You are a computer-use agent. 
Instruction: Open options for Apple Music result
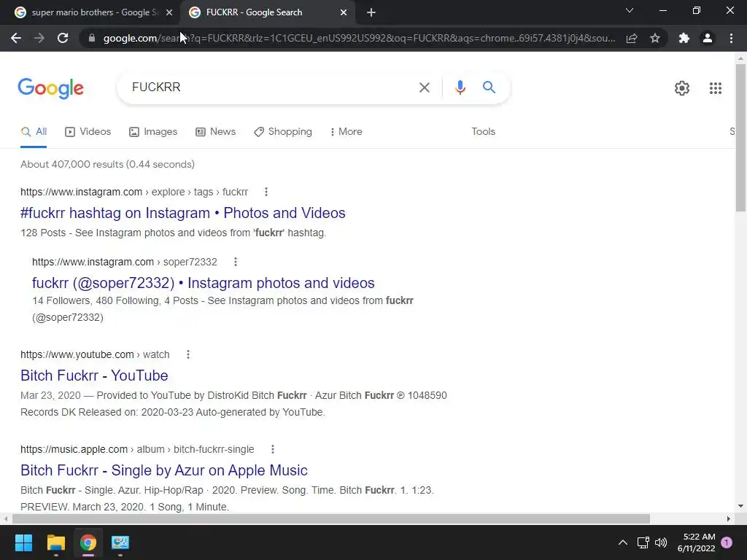tap(273, 449)
